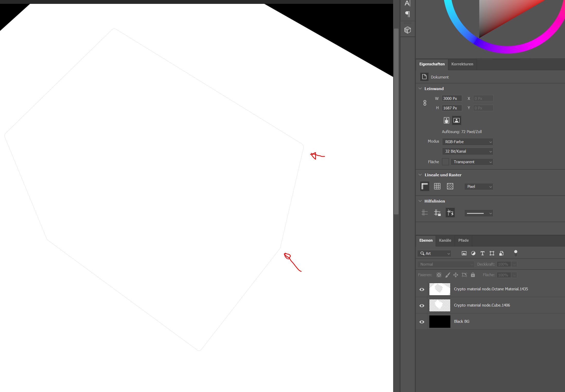The height and width of the screenshot is (392, 565).
Task: Open the 3D panel cube icon
Action: tap(408, 30)
